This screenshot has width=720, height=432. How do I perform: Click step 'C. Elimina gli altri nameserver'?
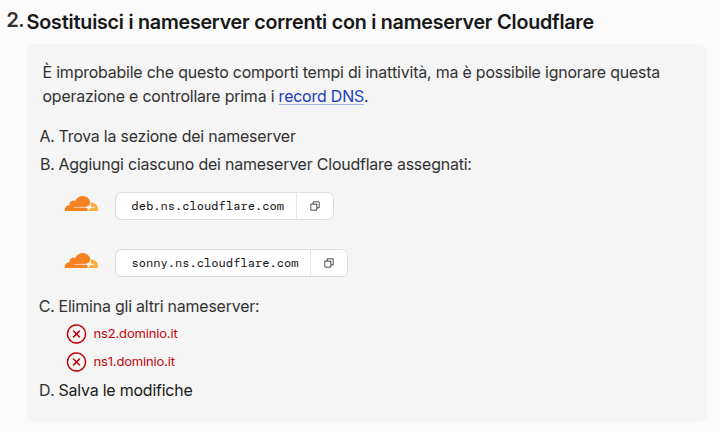pos(149,306)
